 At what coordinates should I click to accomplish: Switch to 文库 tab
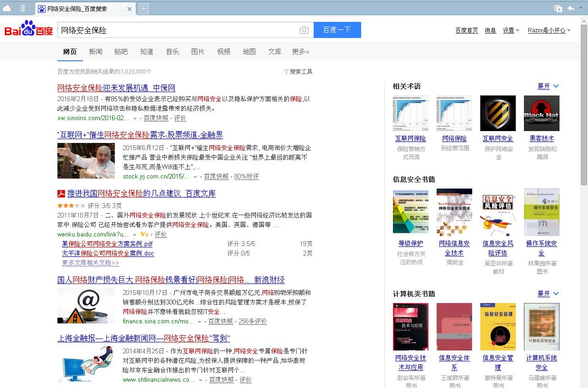275,51
